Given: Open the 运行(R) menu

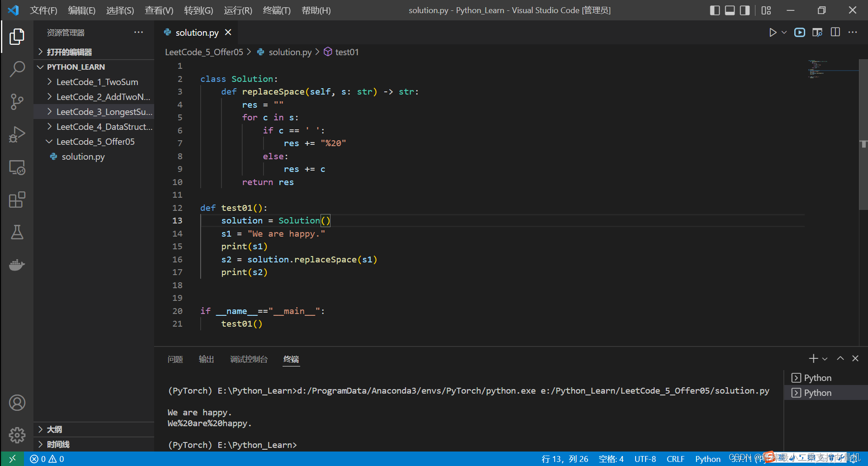Looking at the screenshot, I should [x=238, y=10].
